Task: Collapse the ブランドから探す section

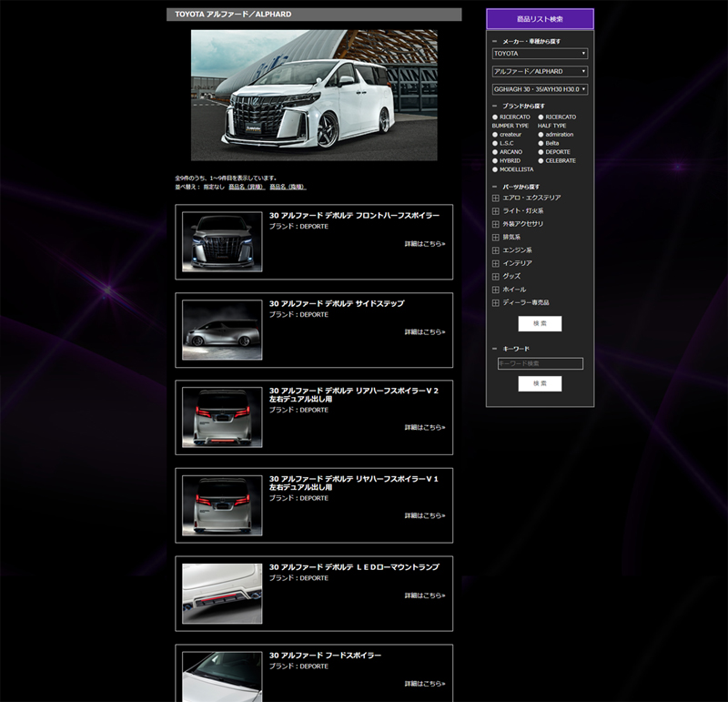Action: point(494,106)
